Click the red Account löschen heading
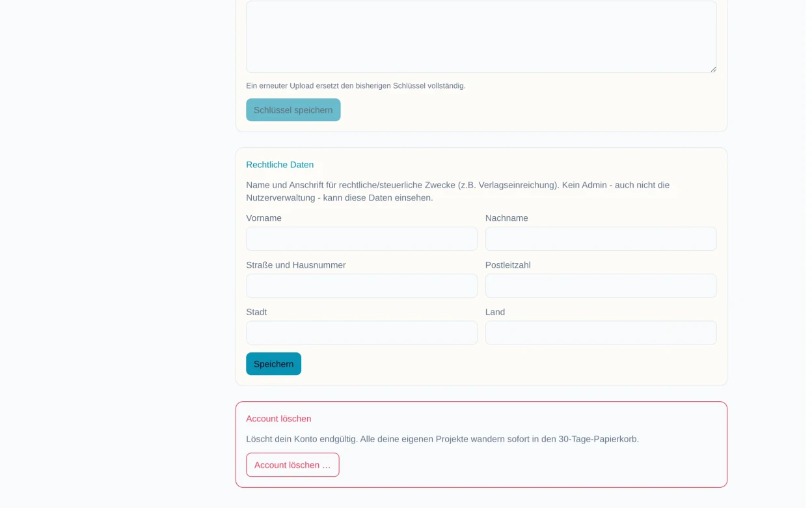Image resolution: width=812 pixels, height=508 pixels. click(x=278, y=419)
